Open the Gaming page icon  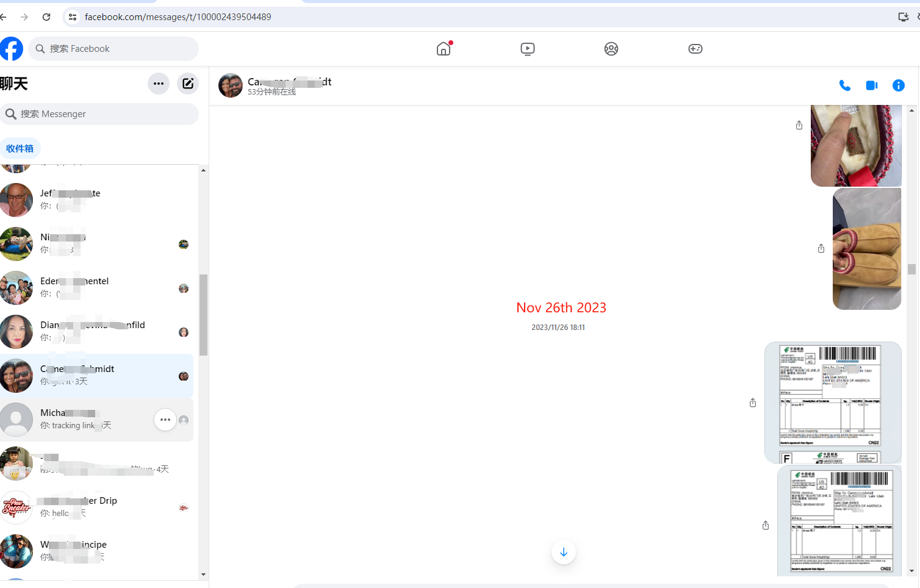(x=695, y=49)
